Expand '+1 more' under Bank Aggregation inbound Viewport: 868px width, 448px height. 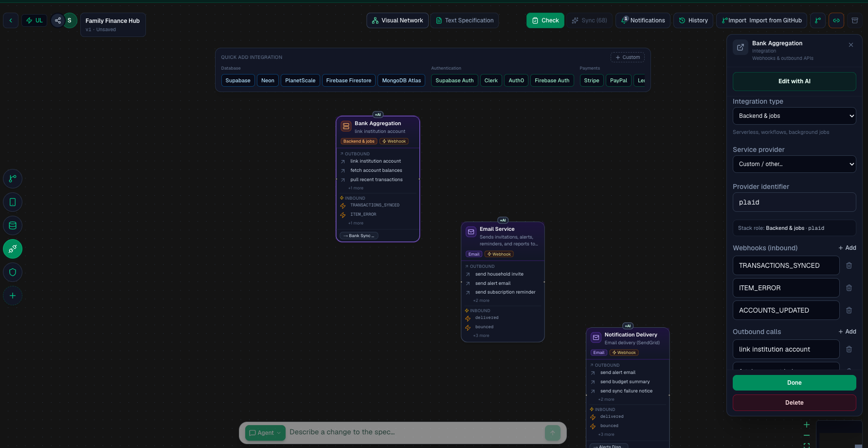(356, 223)
